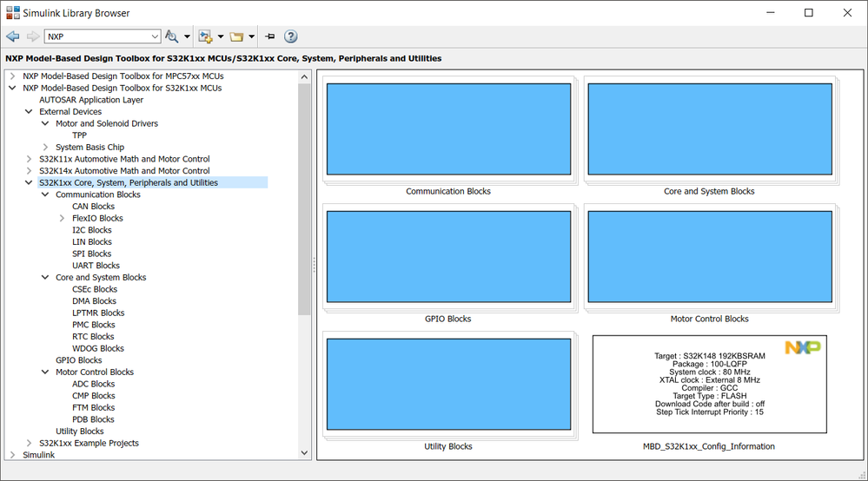Click the NXP search input field
The width and height of the screenshot is (868, 481).
point(96,36)
